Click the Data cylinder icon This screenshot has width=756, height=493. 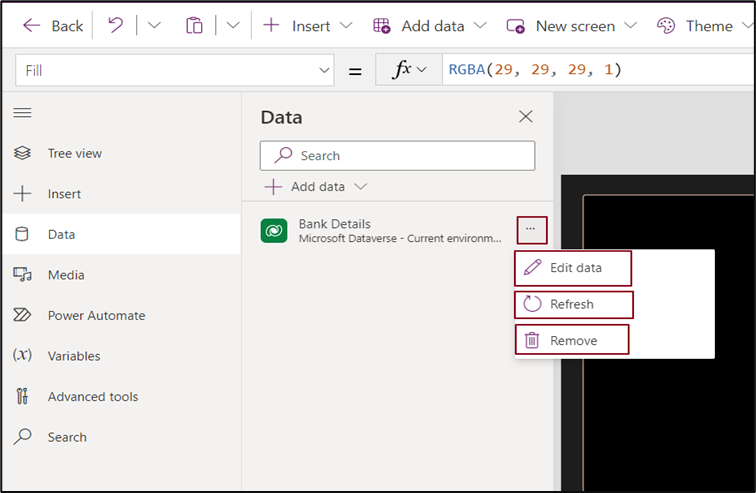click(22, 234)
